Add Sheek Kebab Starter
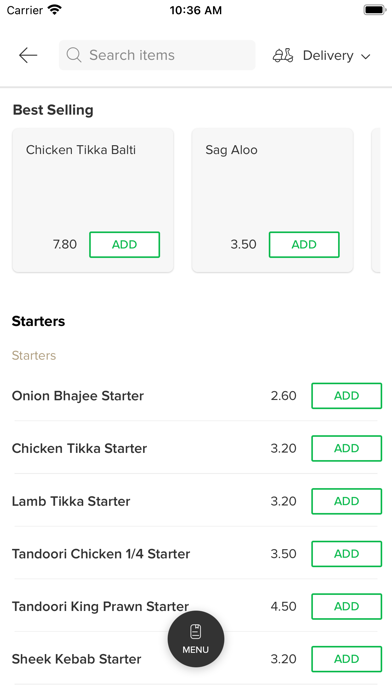 (x=346, y=659)
